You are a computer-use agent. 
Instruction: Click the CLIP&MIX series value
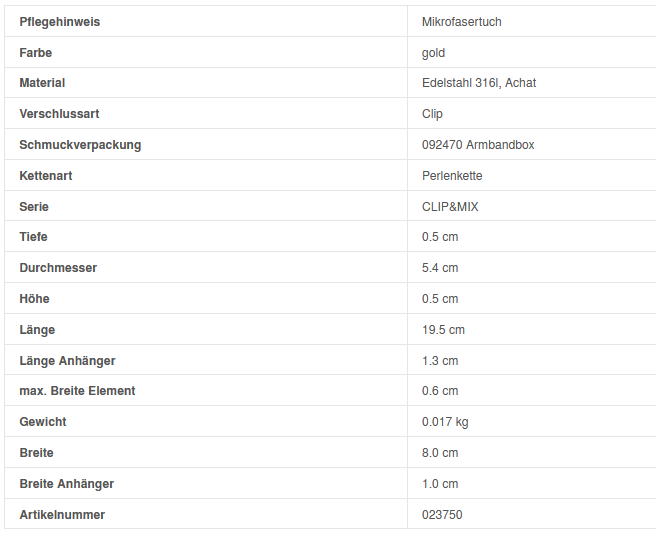(x=450, y=207)
